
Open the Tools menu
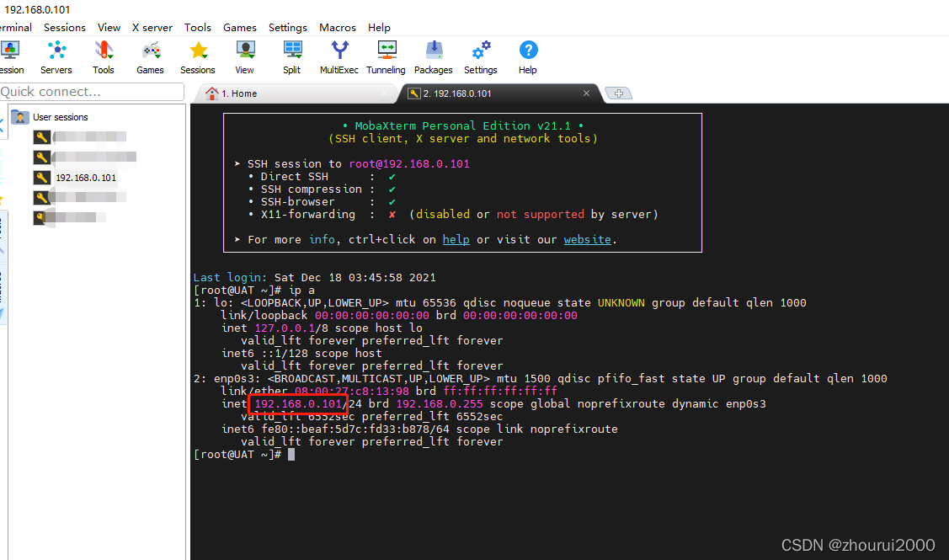tap(198, 27)
